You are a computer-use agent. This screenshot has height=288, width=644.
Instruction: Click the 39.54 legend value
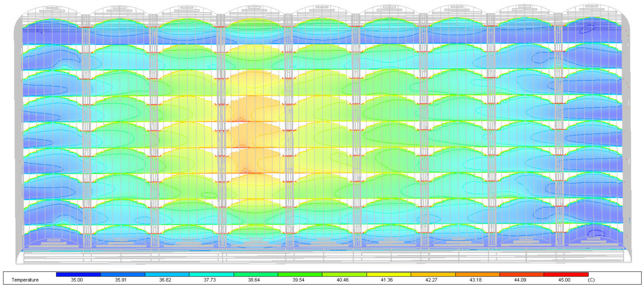pos(298,280)
